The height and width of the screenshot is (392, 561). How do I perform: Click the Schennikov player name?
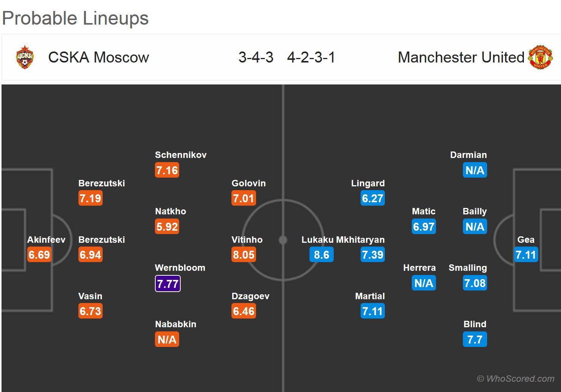click(x=181, y=155)
